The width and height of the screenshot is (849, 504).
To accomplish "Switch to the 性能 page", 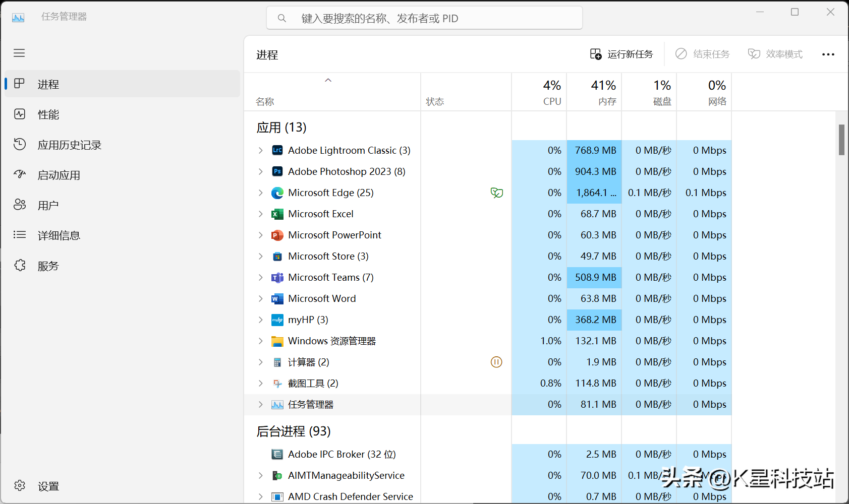I will pos(48,114).
